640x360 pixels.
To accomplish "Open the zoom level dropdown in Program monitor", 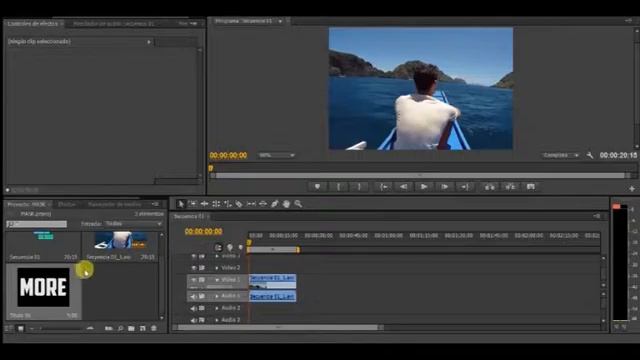I will 276,155.
